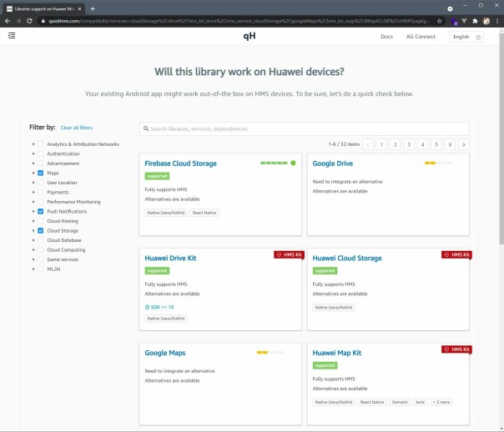Screen dimensions: 504x432
Task: Click Google Drive yellow compatibility bar
Action: pos(438,163)
